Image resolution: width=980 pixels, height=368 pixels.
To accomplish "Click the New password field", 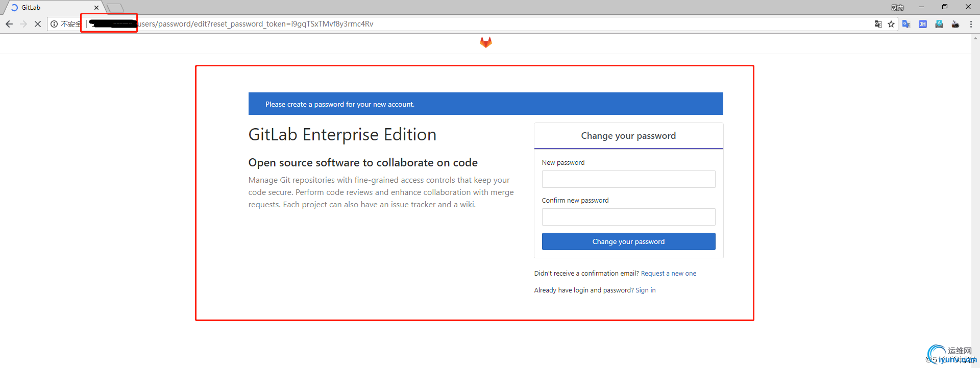I will pos(628,179).
